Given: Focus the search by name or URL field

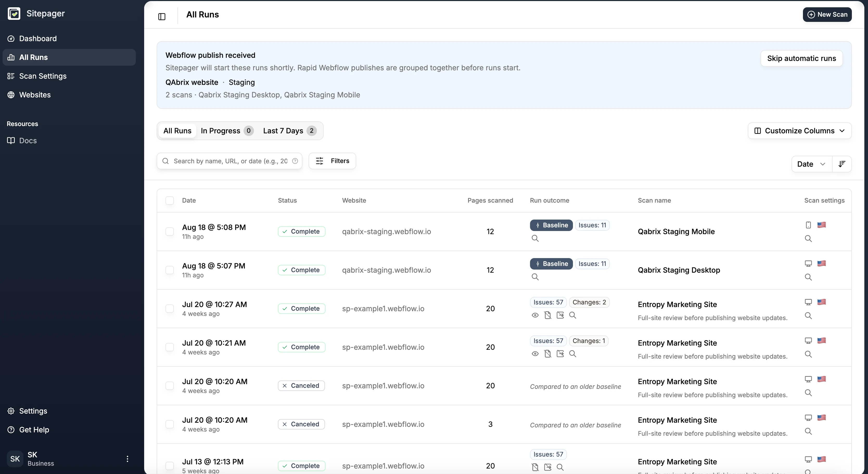Looking at the screenshot, I should coord(230,161).
